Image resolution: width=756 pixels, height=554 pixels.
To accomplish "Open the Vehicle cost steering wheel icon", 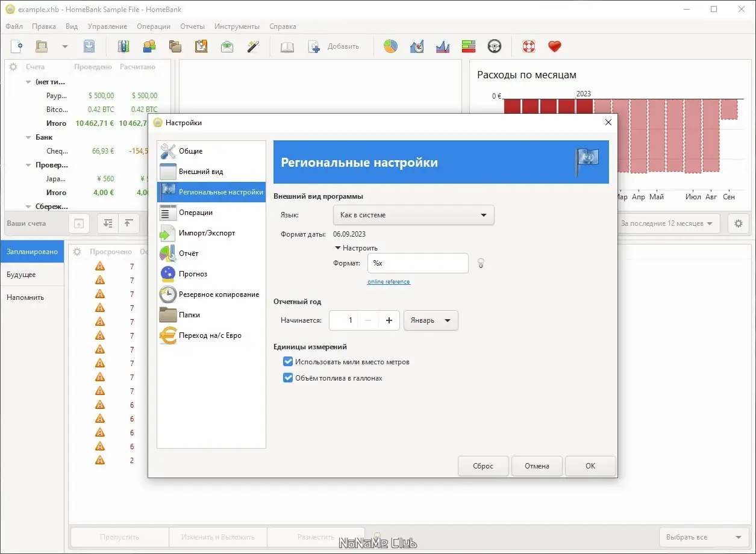I will click(495, 46).
